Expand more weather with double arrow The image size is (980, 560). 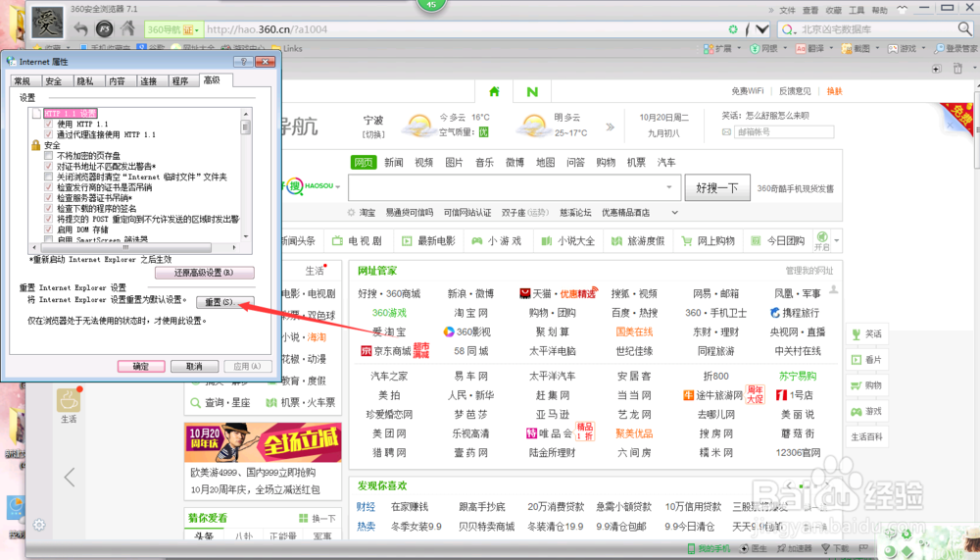(x=610, y=127)
